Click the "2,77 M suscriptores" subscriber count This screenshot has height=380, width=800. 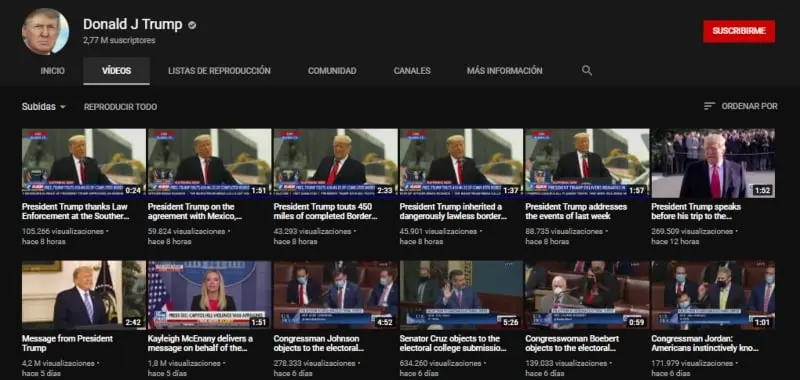119,40
